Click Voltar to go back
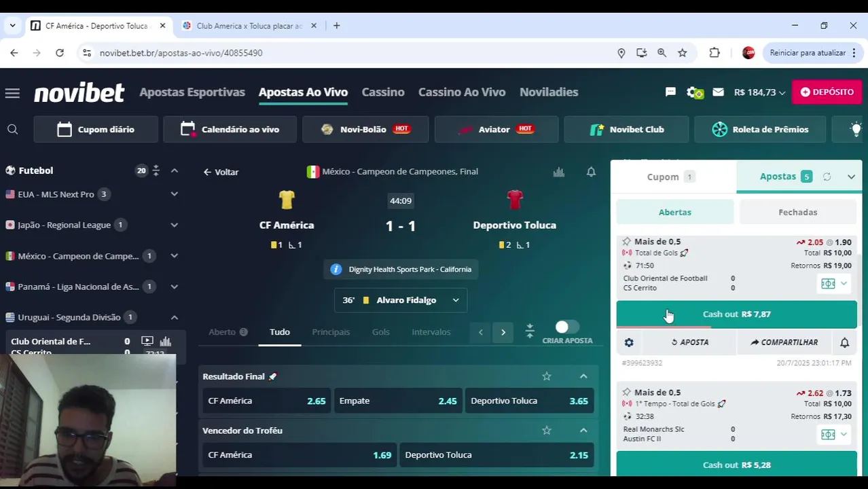 point(221,172)
